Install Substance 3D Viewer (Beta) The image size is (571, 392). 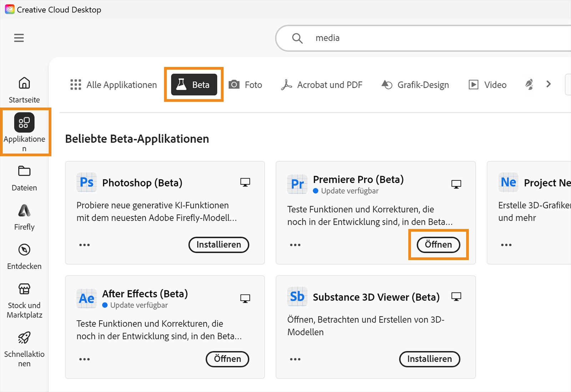click(x=430, y=359)
